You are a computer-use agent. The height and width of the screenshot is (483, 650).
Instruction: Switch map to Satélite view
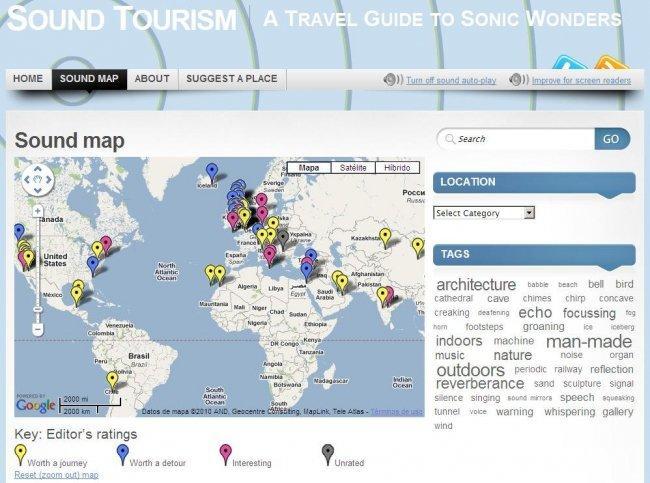pyautogui.click(x=353, y=167)
